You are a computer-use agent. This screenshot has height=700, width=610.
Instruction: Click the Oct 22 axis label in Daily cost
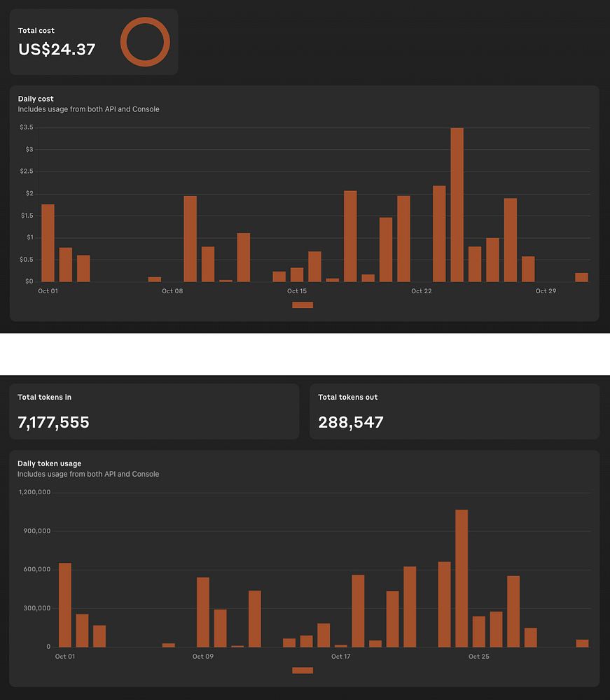click(422, 291)
